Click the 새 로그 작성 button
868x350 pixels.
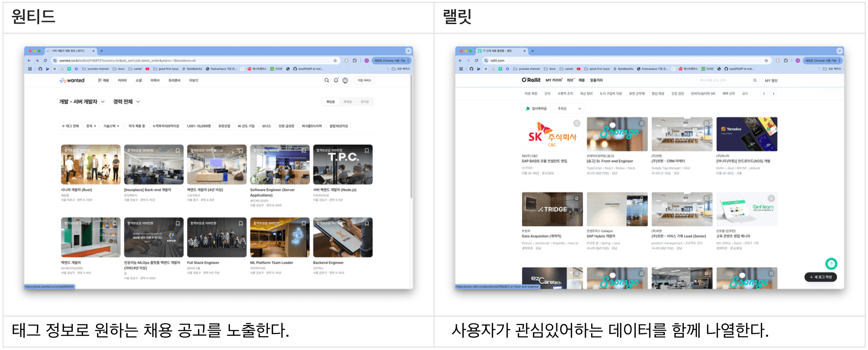click(820, 277)
